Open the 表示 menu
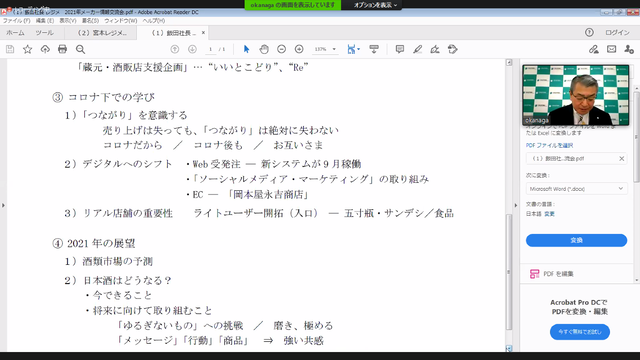The image size is (640, 360). tap(68, 20)
